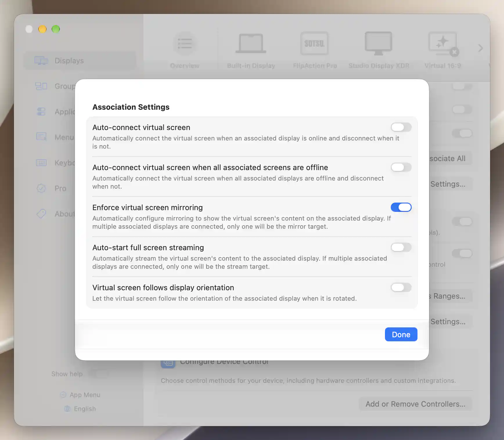This screenshot has width=504, height=440.
Task: Select the Virtual 16:9 screen icon
Action: click(x=443, y=44)
